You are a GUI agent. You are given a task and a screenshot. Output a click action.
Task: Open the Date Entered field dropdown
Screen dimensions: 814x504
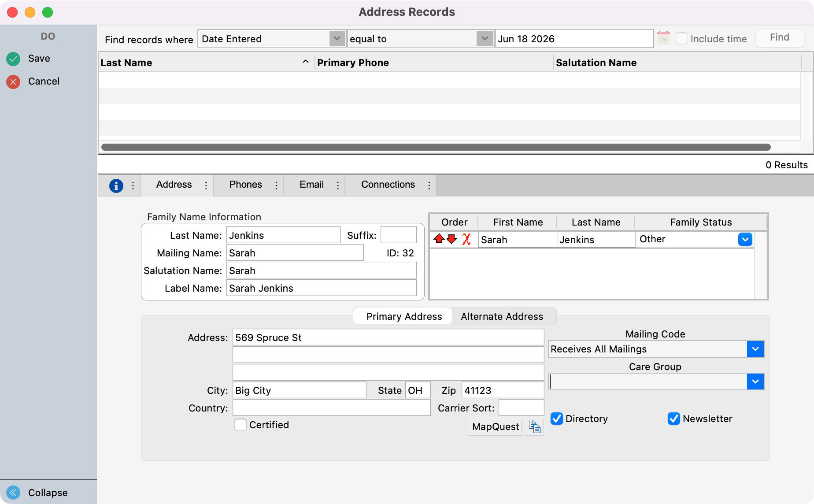[337, 38]
